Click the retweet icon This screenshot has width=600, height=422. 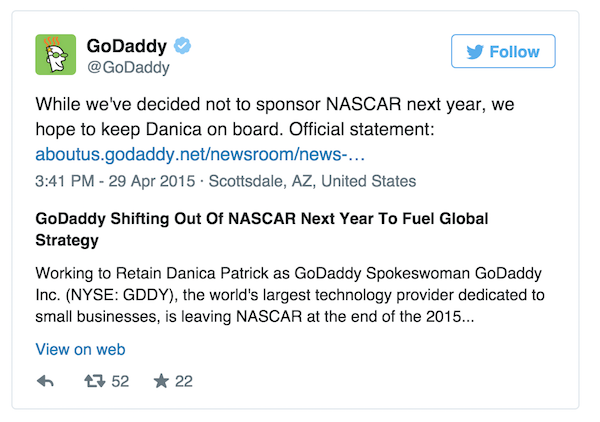[95, 381]
